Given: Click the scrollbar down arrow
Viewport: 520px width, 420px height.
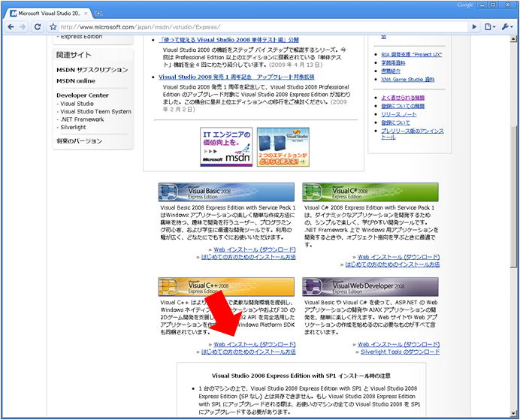Looking at the screenshot, I should tap(514, 413).
